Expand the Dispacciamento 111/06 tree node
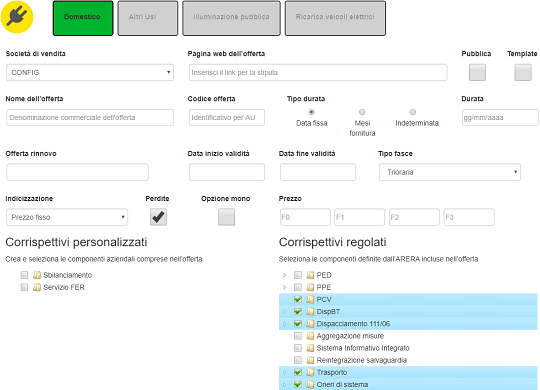 coord(284,324)
